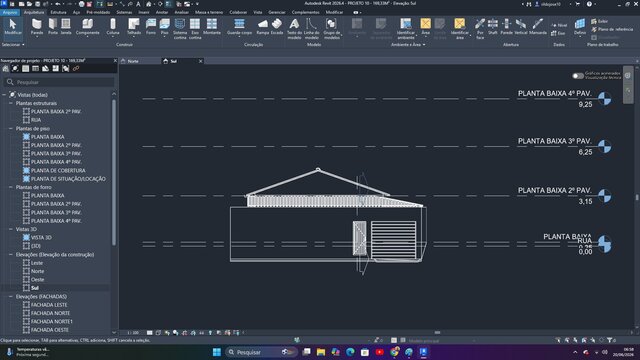Screen dimensions: 640x360
Task: Switch to the Norte view tab
Action: (133, 61)
